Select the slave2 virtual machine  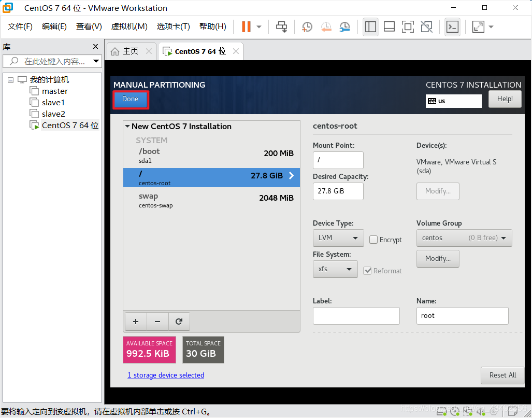(x=47, y=114)
